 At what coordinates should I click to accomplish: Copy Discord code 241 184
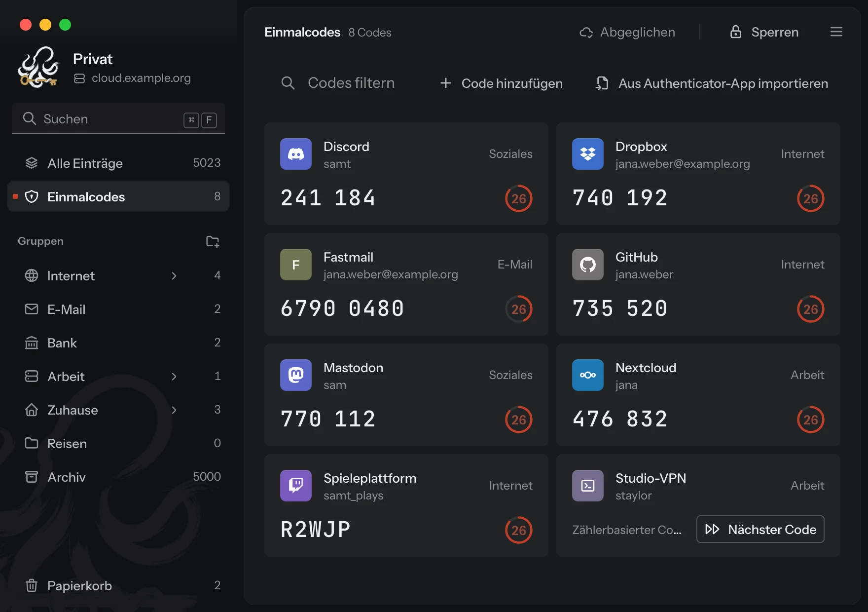click(x=328, y=198)
